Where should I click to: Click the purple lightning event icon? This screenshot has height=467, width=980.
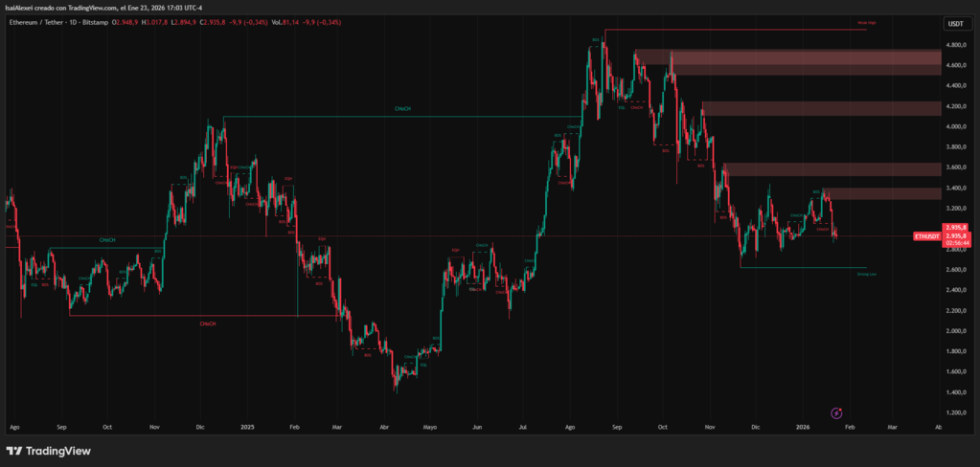click(836, 412)
